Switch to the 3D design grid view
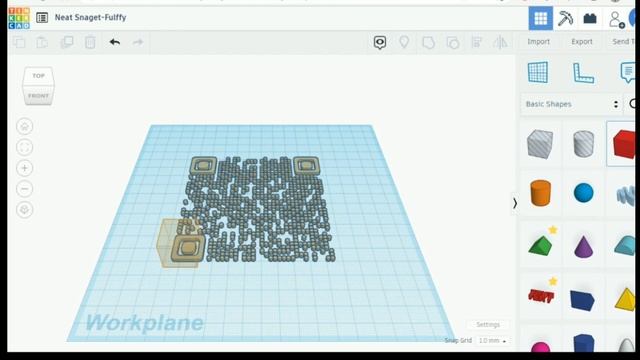The image size is (640, 360). (541, 18)
